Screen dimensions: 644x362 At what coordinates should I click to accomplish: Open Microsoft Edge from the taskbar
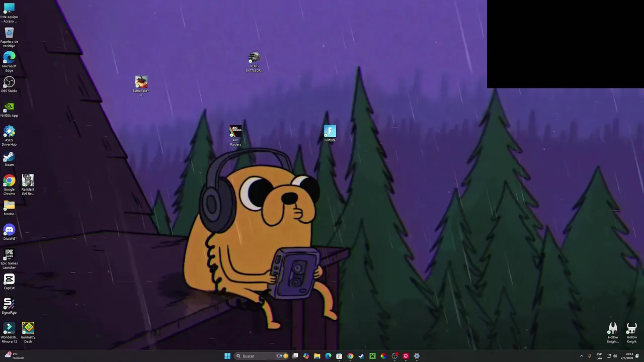click(x=328, y=356)
